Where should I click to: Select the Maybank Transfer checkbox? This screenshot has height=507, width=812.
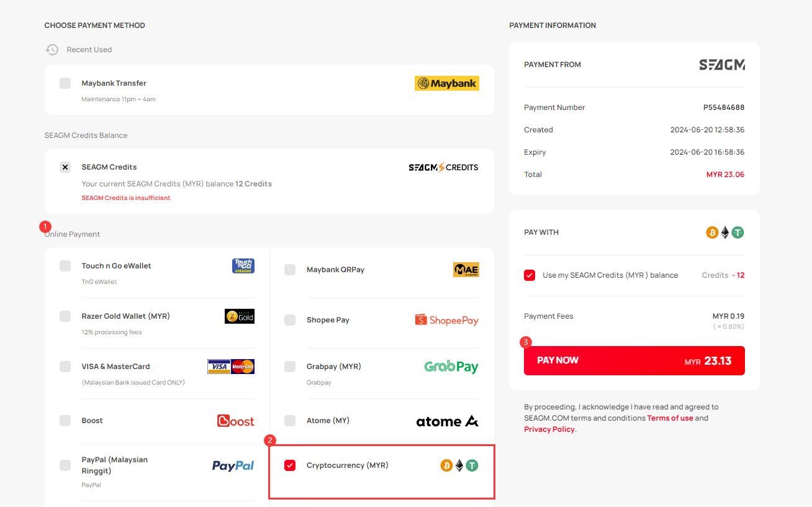65,83
